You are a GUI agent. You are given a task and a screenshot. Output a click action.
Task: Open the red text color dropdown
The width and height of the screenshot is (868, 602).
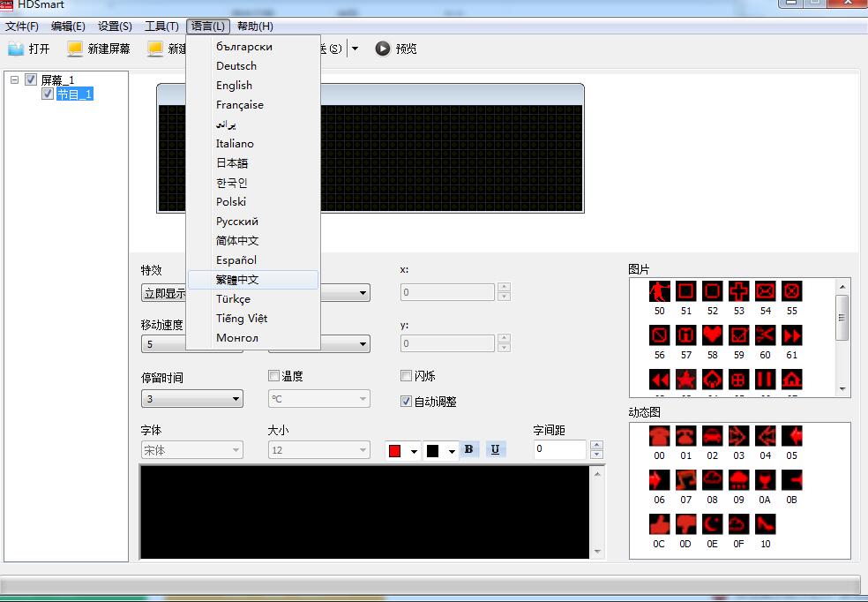point(414,451)
